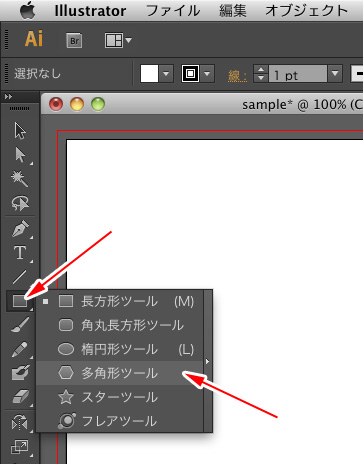Select the Selection tool black arrow

20,130
